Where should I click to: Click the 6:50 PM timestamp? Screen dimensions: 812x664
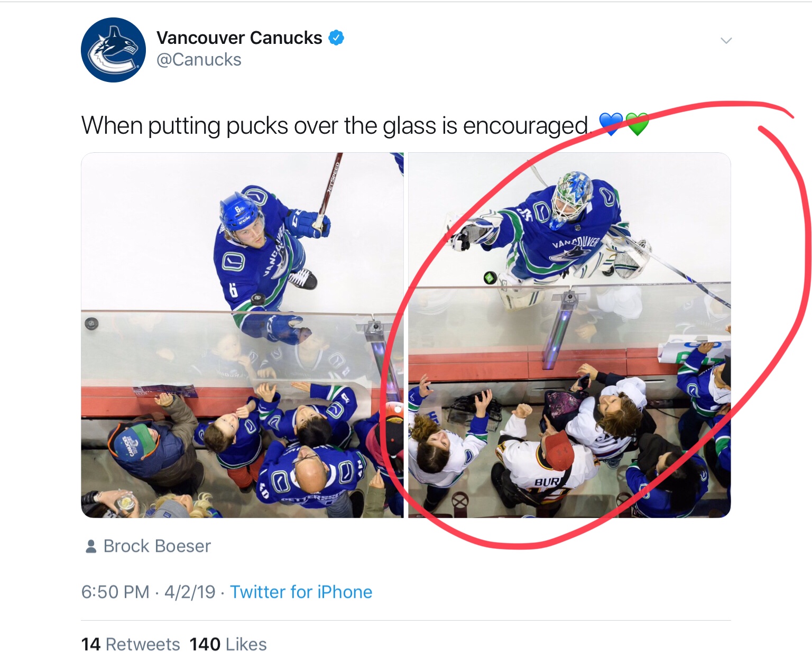[115, 592]
